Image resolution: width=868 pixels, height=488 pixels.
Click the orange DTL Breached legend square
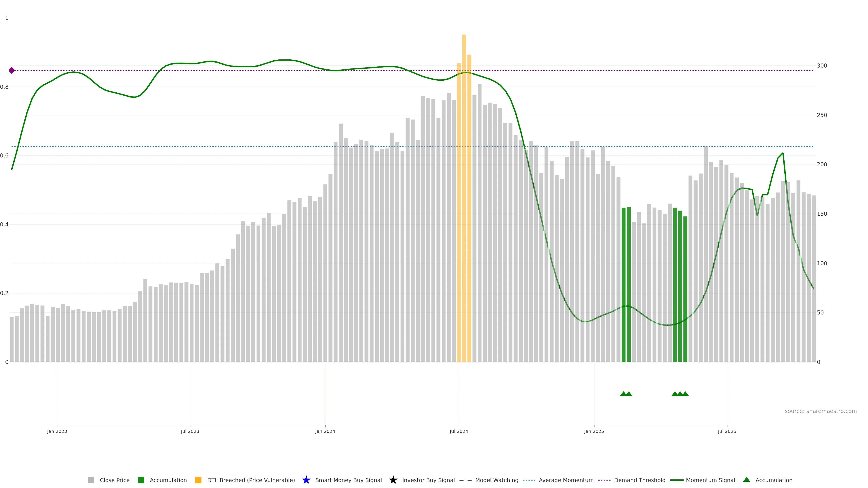click(198, 480)
